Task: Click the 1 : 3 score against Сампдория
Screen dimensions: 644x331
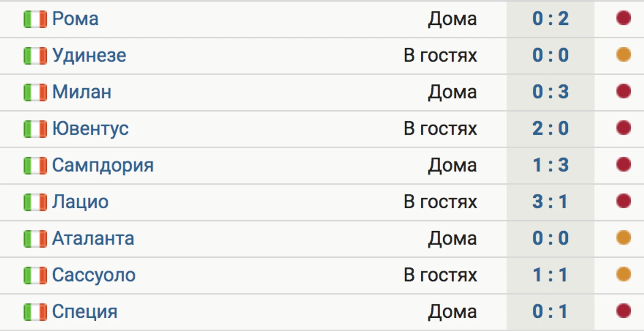Action: [x=550, y=165]
